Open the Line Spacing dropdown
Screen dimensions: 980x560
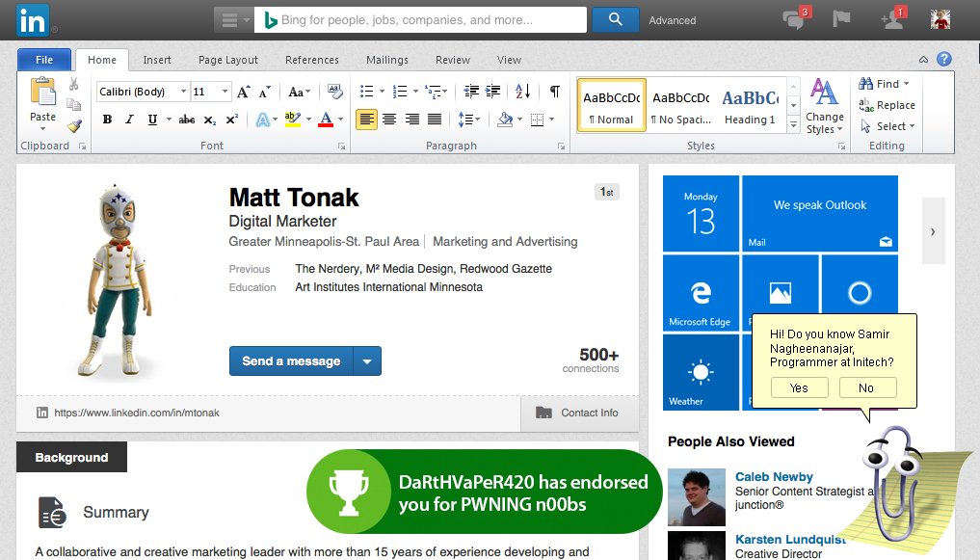point(468,120)
